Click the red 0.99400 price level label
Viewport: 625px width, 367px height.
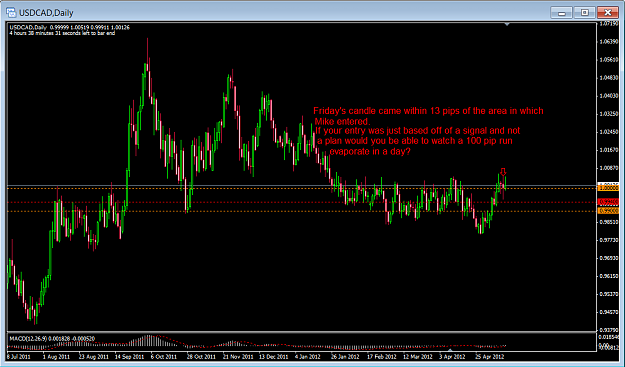tap(608, 202)
